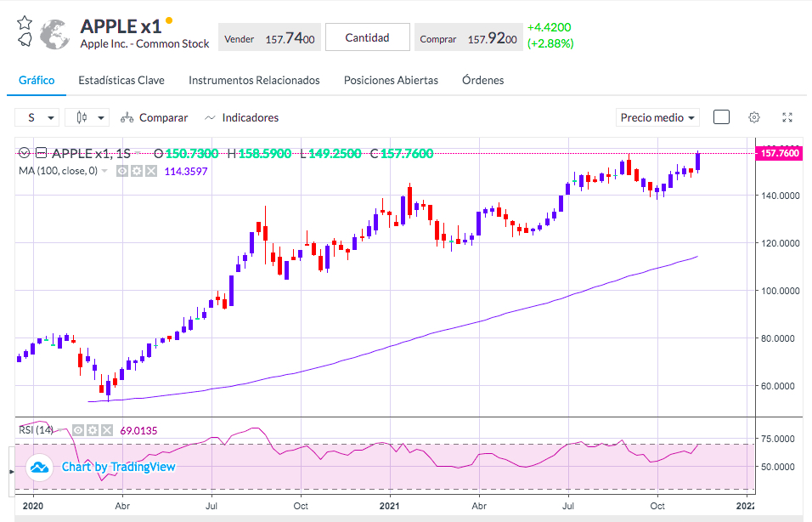The width and height of the screenshot is (812, 522).
Task: Click the 2020 time axis label
Action: click(x=33, y=506)
